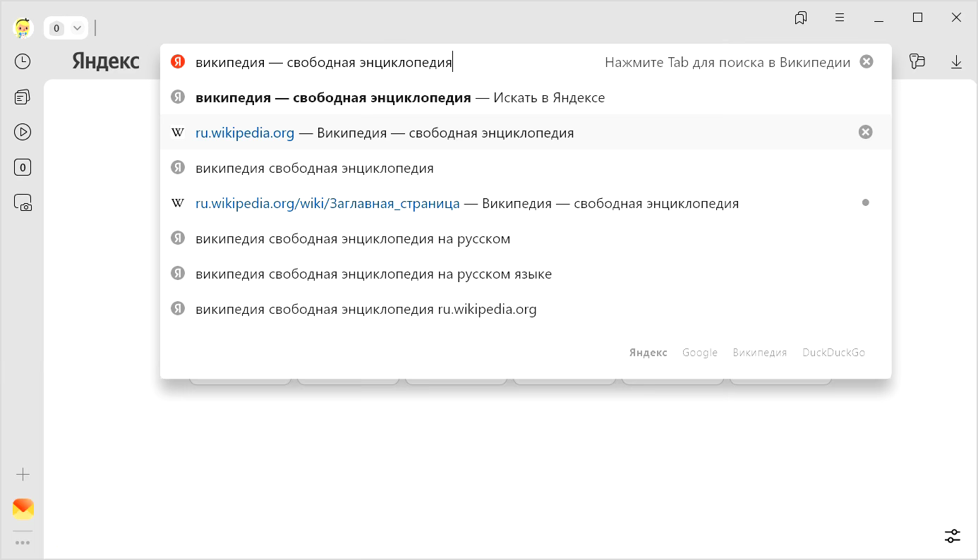The width and height of the screenshot is (978, 560).
Task: Open bookmarks icon in title bar
Action: tap(800, 18)
